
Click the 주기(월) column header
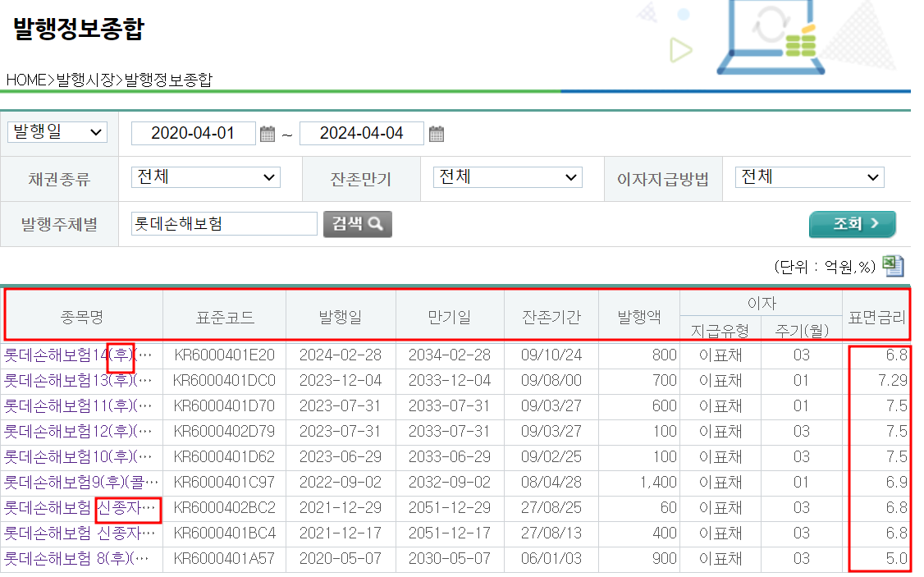pyautogui.click(x=802, y=329)
